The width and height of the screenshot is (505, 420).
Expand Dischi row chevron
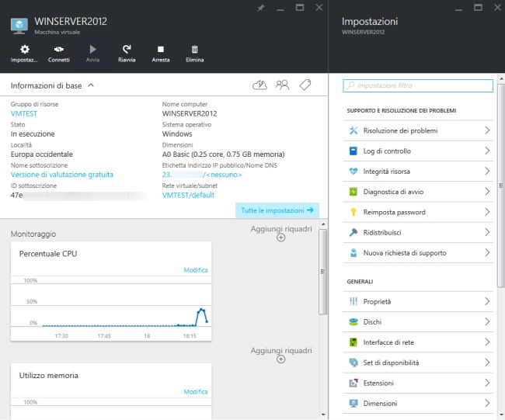click(x=487, y=321)
